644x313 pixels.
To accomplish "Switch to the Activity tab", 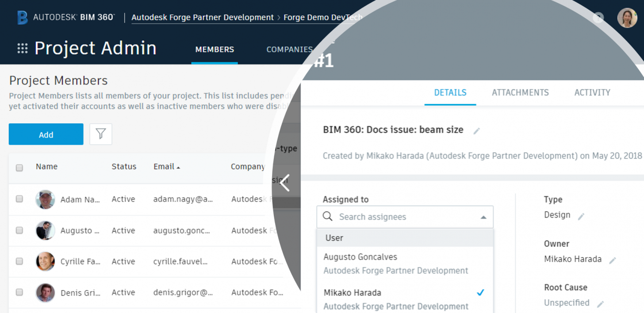I will (592, 92).
